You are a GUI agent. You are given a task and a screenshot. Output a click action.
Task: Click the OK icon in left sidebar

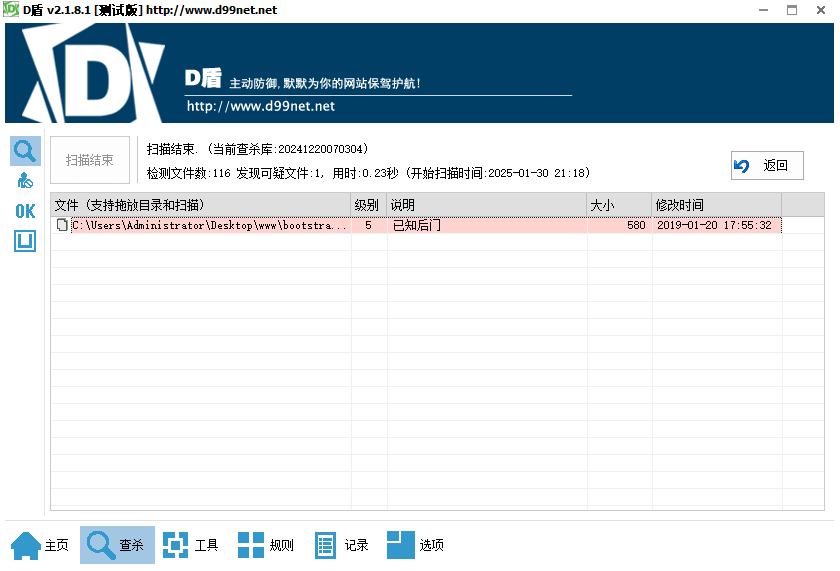pos(25,211)
